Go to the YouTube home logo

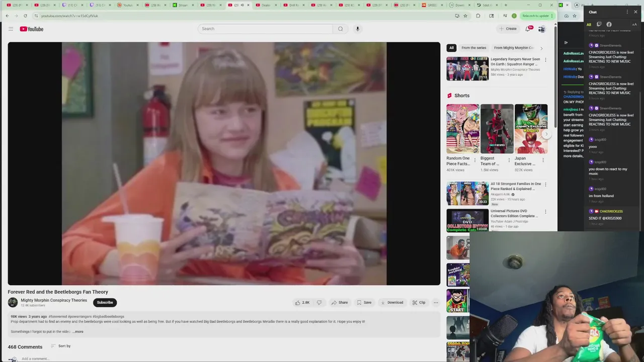pyautogui.click(x=32, y=29)
